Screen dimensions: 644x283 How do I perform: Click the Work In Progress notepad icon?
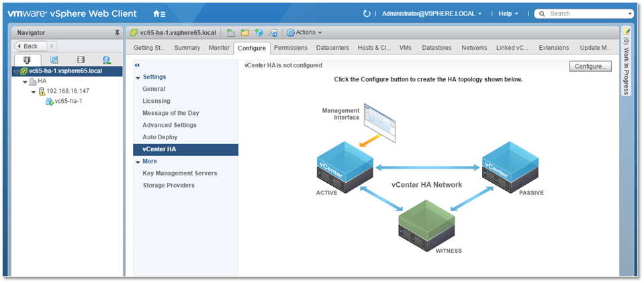(x=627, y=32)
